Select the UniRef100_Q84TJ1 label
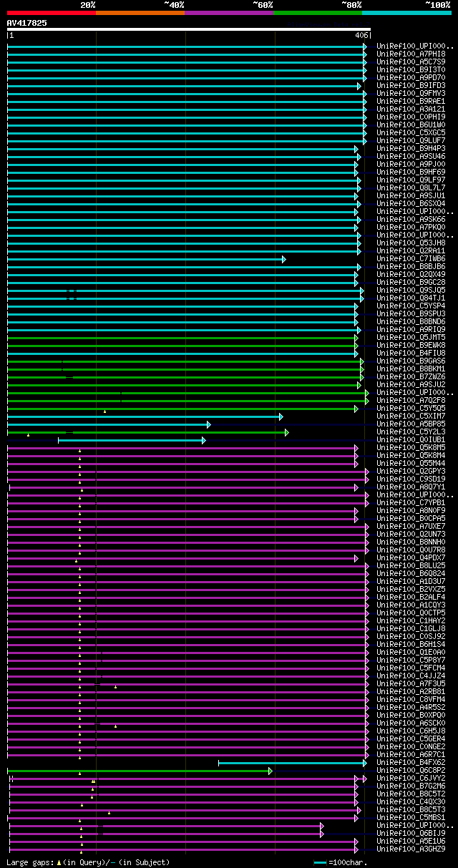 pyautogui.click(x=411, y=298)
